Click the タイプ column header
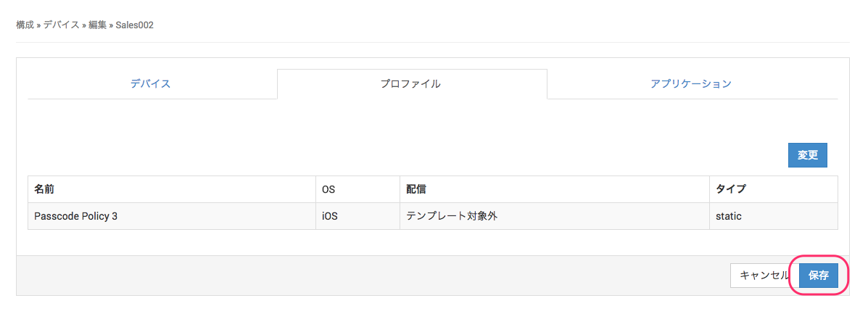The height and width of the screenshot is (314, 868). (731, 189)
